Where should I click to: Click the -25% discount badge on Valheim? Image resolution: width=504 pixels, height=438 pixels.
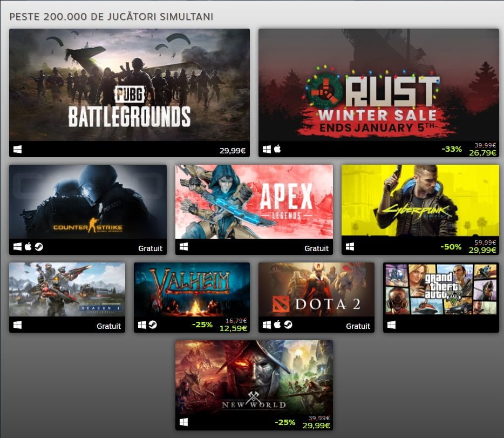click(202, 325)
